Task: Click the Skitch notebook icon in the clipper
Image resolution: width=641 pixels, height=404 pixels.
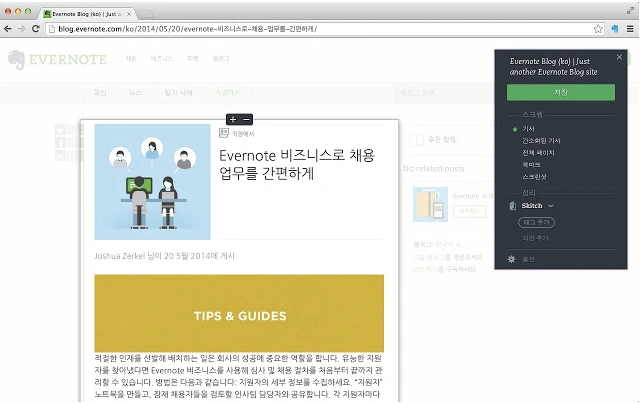Action: 513,206
